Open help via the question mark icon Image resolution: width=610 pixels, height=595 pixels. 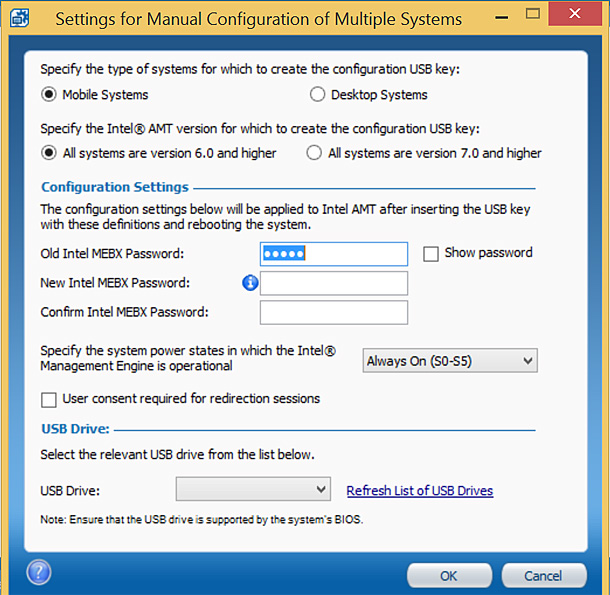[38, 572]
